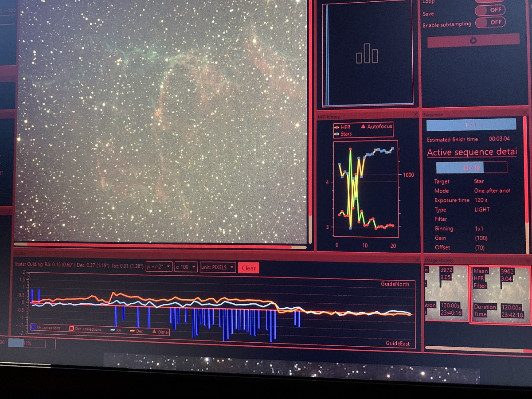Click the "3972" mean value on thumbnail
The height and width of the screenshot is (399, 532).
pos(446,270)
